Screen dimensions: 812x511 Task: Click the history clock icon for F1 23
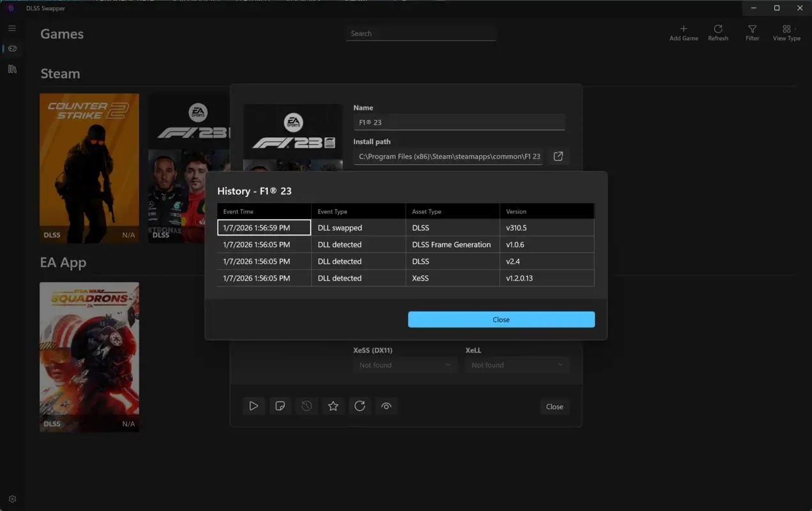point(306,406)
